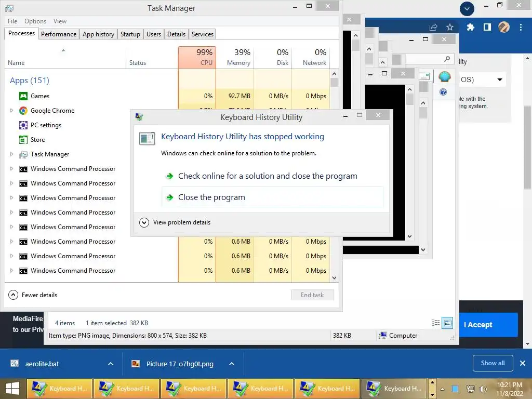Image resolution: width=532 pixels, height=399 pixels.
Task: Open the Users tab
Action: [154, 34]
